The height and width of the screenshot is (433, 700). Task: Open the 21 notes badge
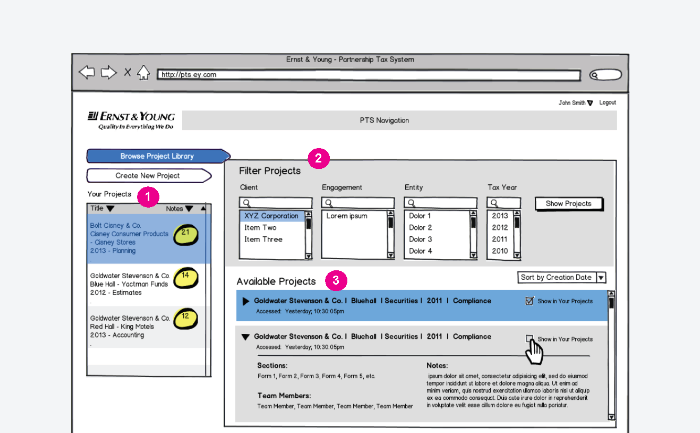(x=185, y=235)
